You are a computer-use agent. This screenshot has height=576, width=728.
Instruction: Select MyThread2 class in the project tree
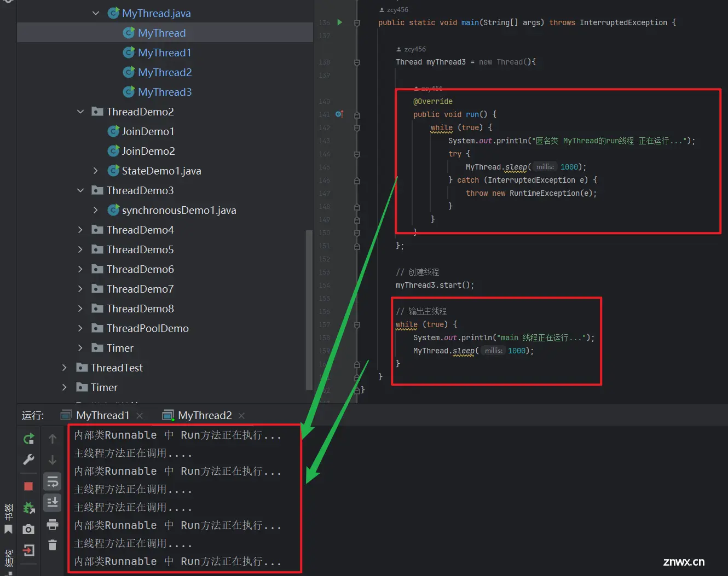click(x=165, y=72)
